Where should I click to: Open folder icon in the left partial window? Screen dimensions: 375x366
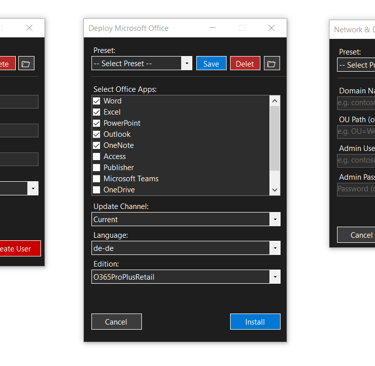point(26,63)
